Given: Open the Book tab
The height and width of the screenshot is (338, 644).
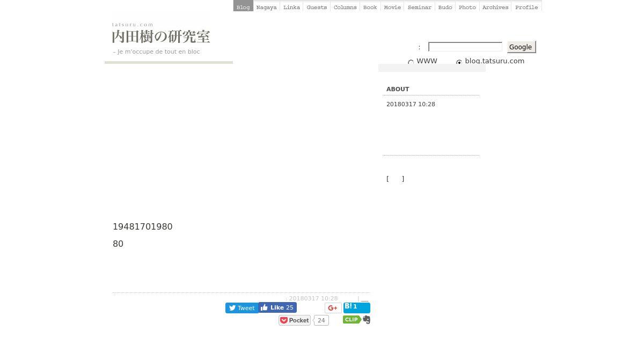Looking at the screenshot, I should (370, 6).
